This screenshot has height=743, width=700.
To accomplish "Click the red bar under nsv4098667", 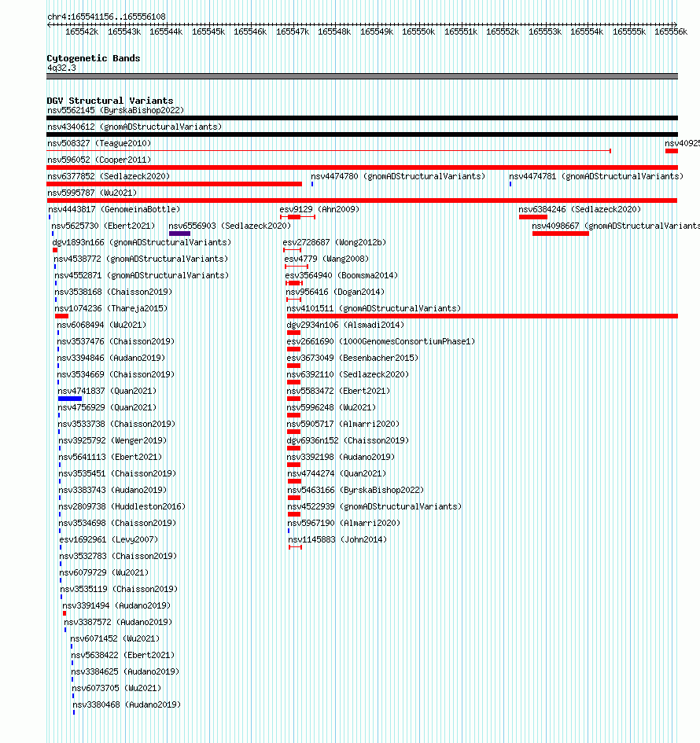I will [561, 234].
